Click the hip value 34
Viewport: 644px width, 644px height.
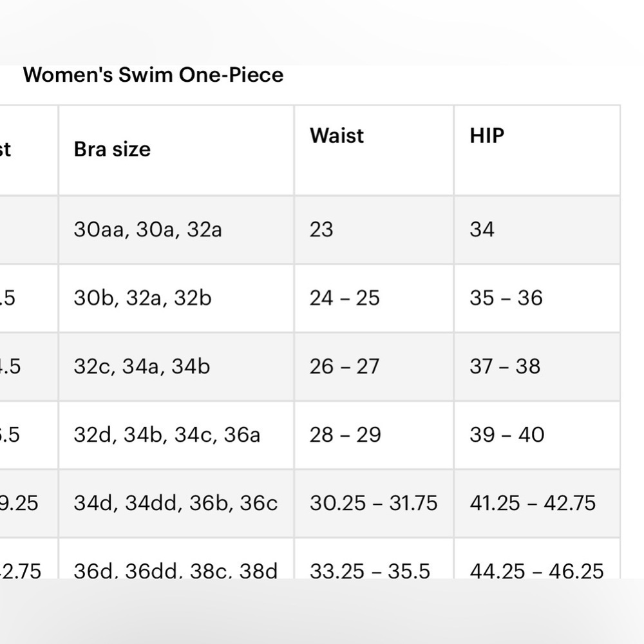coord(482,230)
